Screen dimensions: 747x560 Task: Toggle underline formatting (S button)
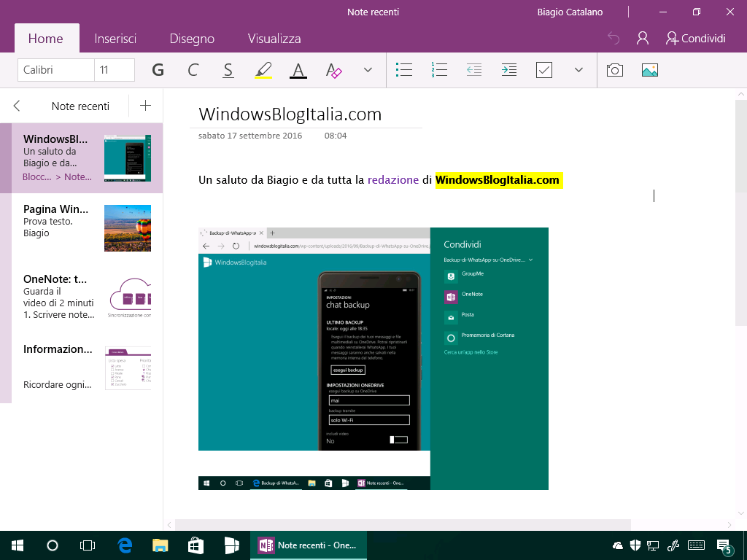pyautogui.click(x=228, y=70)
